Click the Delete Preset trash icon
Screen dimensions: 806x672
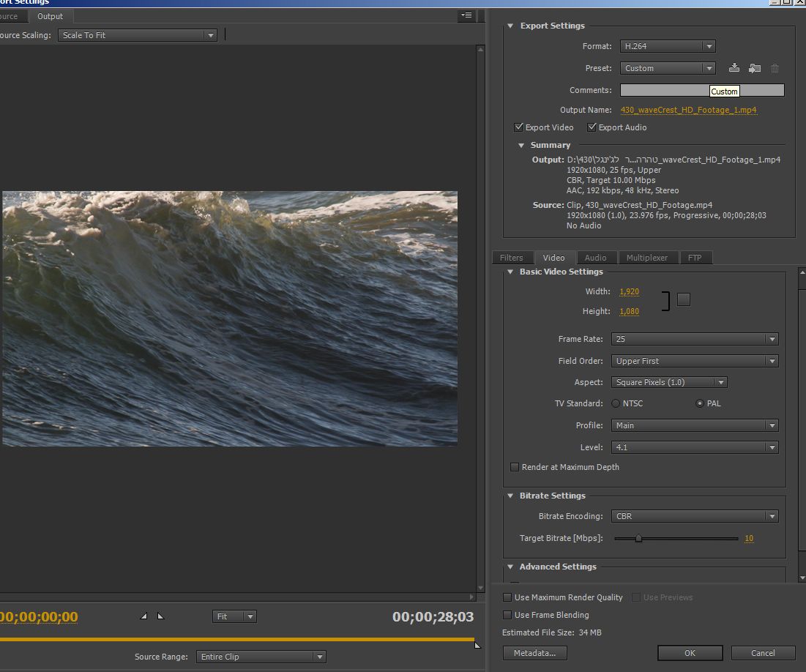pyautogui.click(x=775, y=68)
